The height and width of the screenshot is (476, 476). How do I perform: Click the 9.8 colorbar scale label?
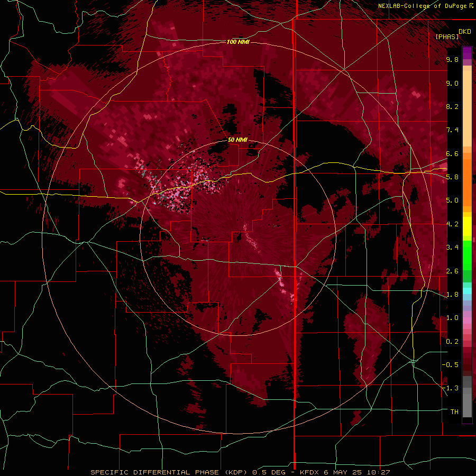pyautogui.click(x=452, y=60)
